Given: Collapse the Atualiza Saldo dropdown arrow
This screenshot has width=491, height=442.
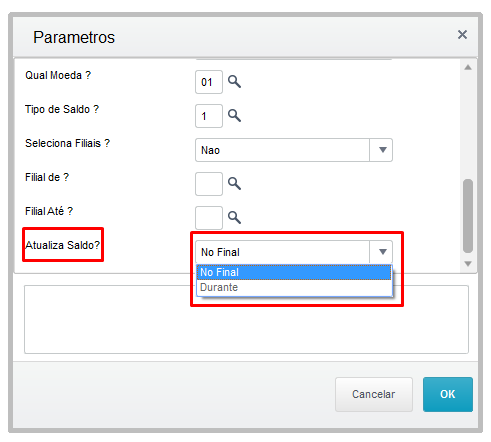Looking at the screenshot, I should coord(382,252).
